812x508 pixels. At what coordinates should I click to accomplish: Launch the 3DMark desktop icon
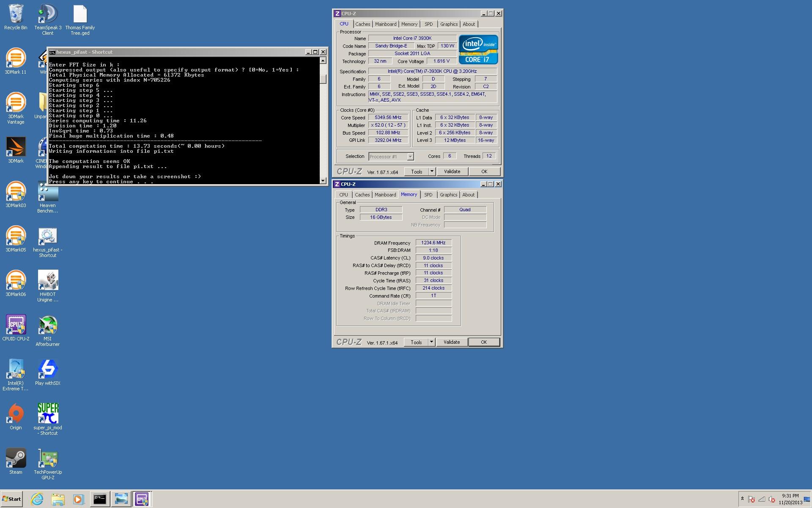coord(16,151)
